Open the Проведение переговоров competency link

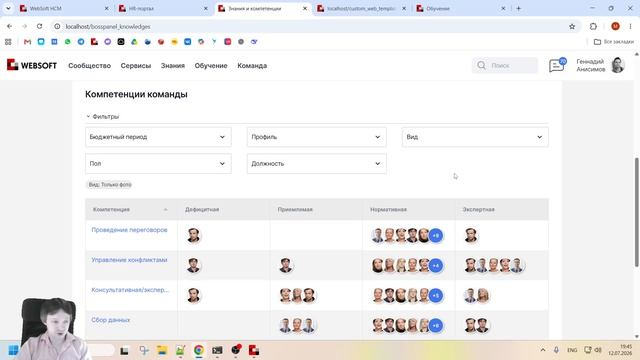[x=129, y=230]
